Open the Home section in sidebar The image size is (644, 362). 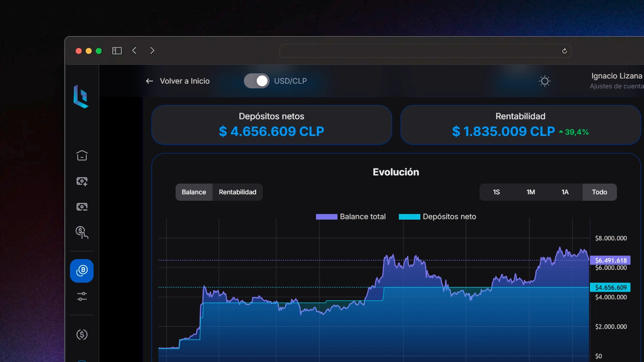[x=82, y=155]
